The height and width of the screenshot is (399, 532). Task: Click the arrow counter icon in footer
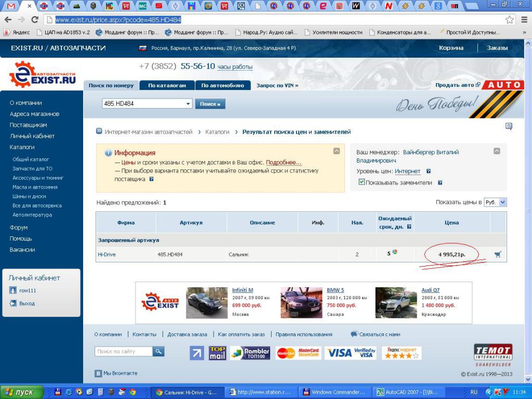[x=197, y=353]
